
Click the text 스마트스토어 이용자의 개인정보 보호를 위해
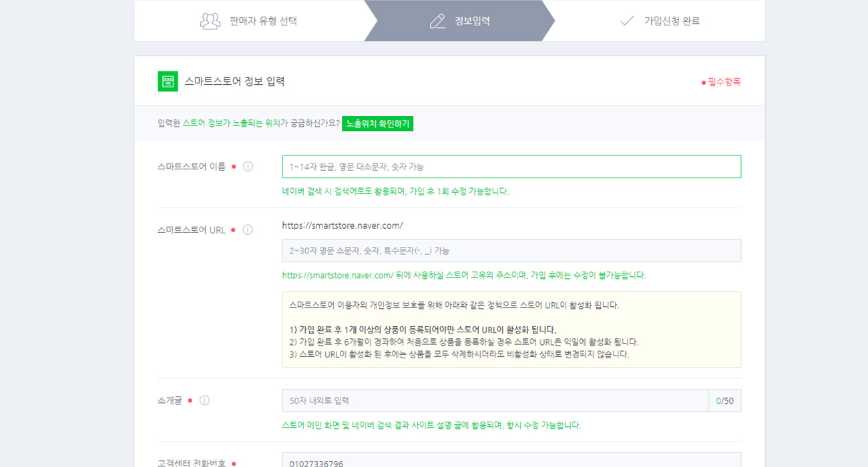click(x=454, y=305)
